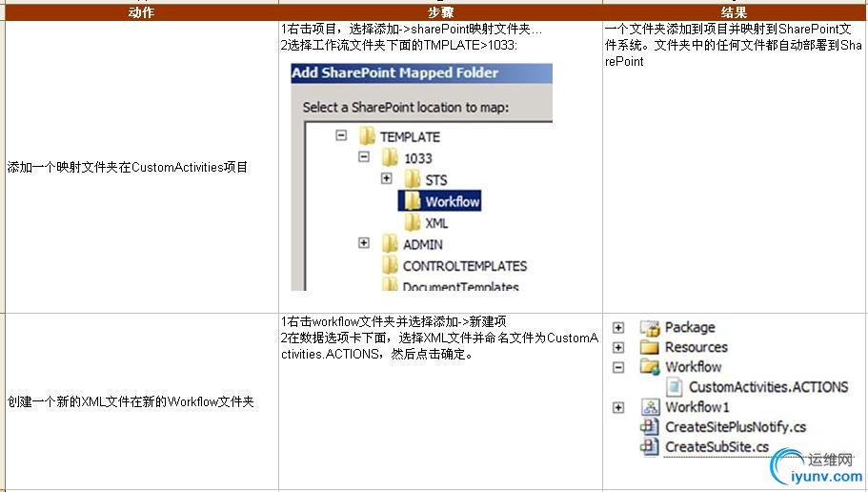This screenshot has width=868, height=492.
Task: Click the Package icon
Action: pyautogui.click(x=650, y=327)
